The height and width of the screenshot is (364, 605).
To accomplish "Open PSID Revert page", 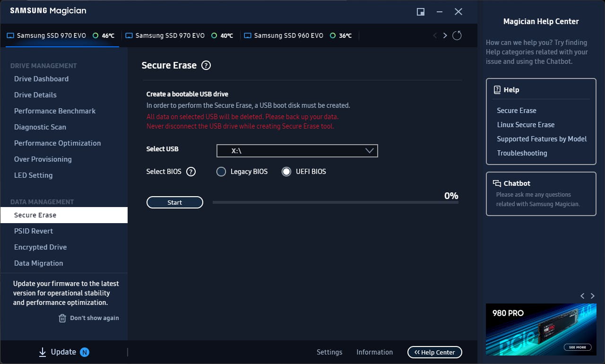I will click(x=34, y=231).
